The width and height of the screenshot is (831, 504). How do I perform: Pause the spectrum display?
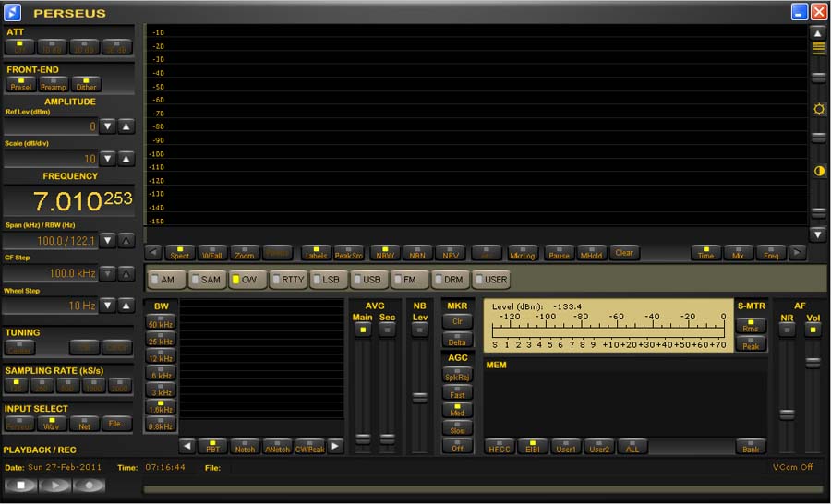pos(559,253)
